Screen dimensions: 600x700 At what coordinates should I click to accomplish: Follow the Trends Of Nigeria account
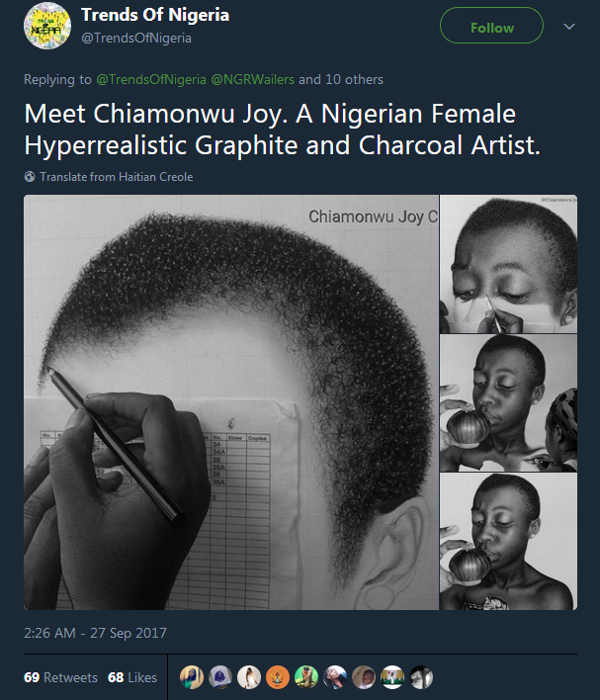[491, 27]
